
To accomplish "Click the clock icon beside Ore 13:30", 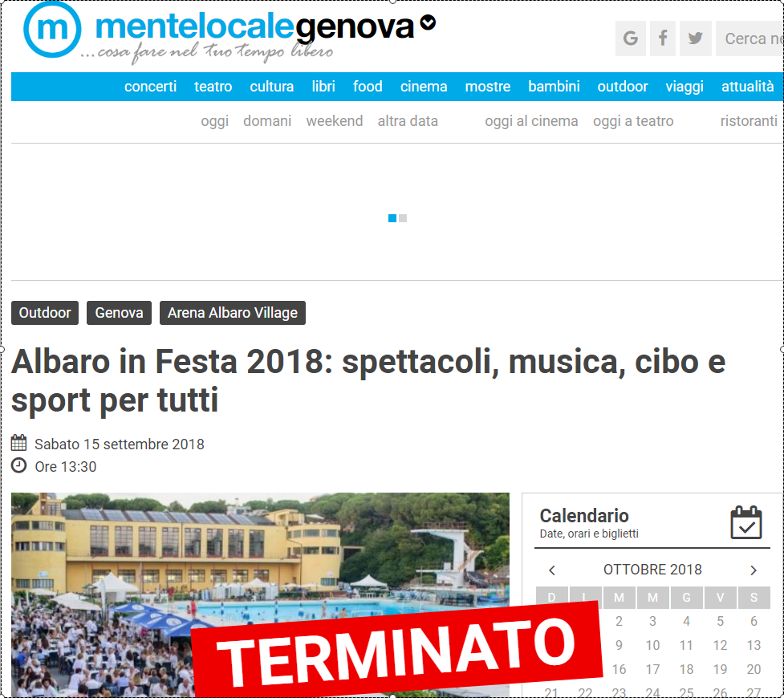I will click(x=19, y=465).
